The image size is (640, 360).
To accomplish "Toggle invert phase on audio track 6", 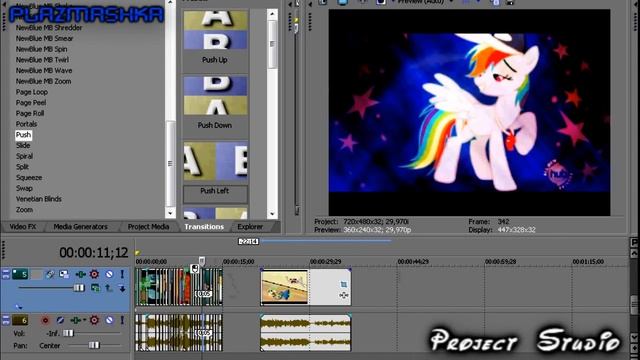I will pos(60,320).
